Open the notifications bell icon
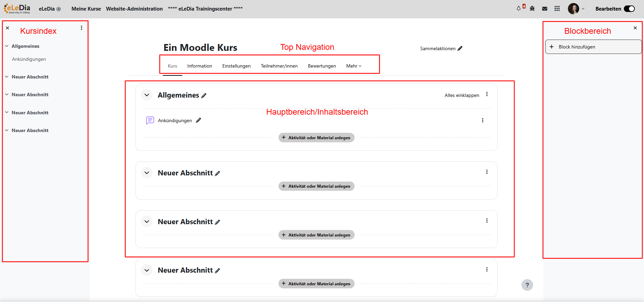This screenshot has width=644, height=302. pos(518,9)
